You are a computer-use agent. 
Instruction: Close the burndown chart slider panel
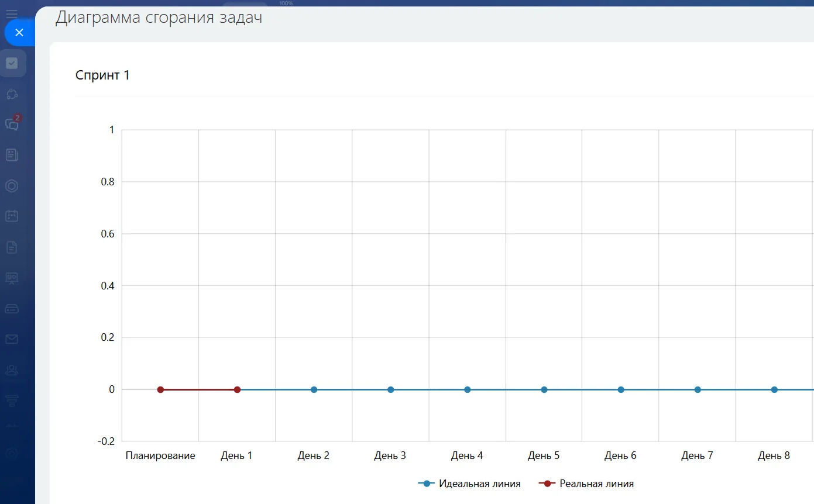[x=19, y=33]
